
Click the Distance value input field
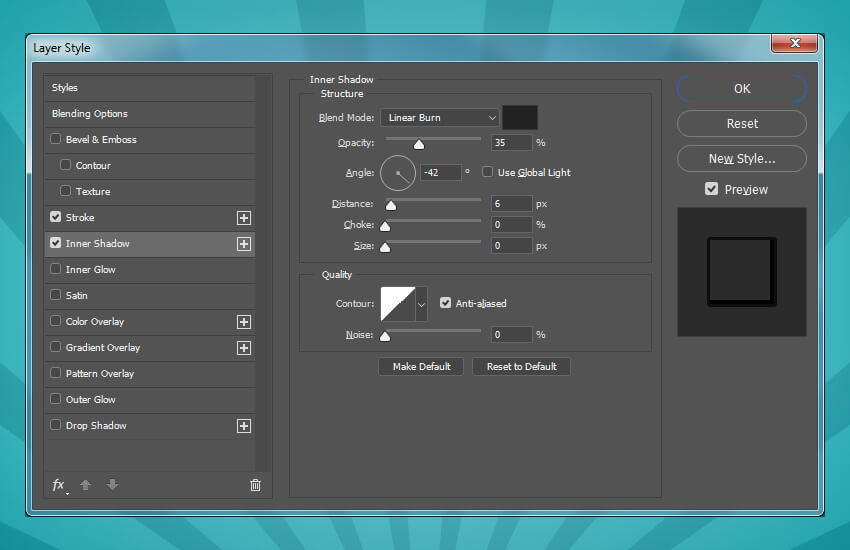coord(511,203)
